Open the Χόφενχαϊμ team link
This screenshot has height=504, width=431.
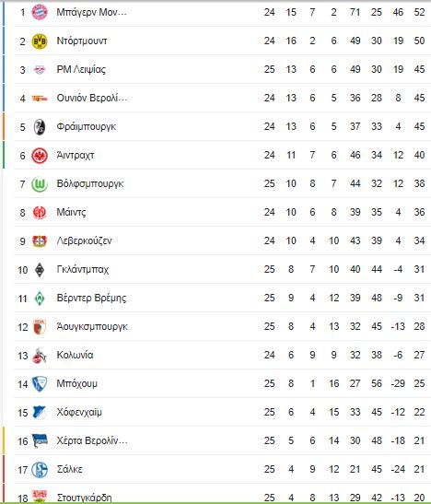coord(79,412)
